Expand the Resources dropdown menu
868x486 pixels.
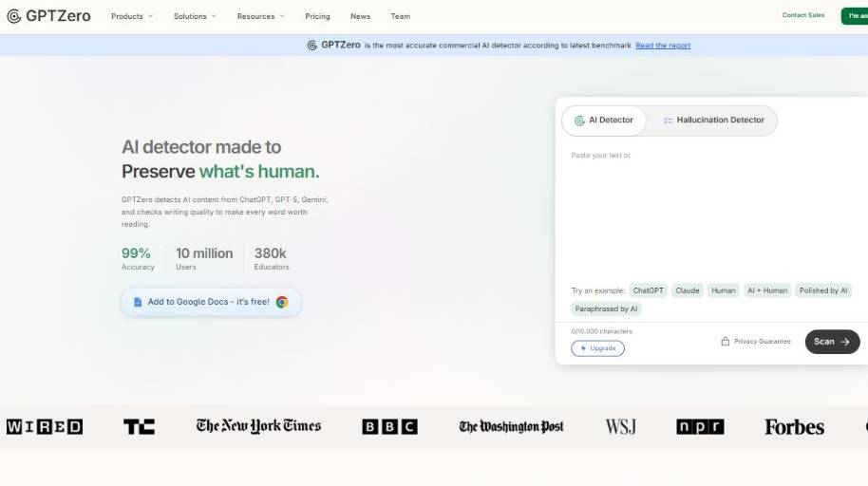tap(261, 16)
